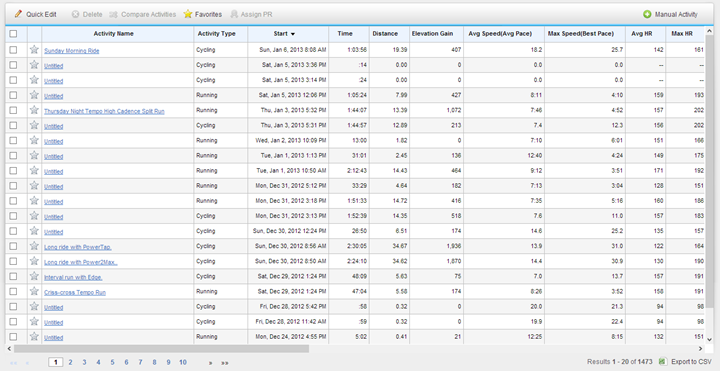Open Long ride with Power2Max link
Image resolution: width=720 pixels, height=371 pixels.
pos(81,263)
